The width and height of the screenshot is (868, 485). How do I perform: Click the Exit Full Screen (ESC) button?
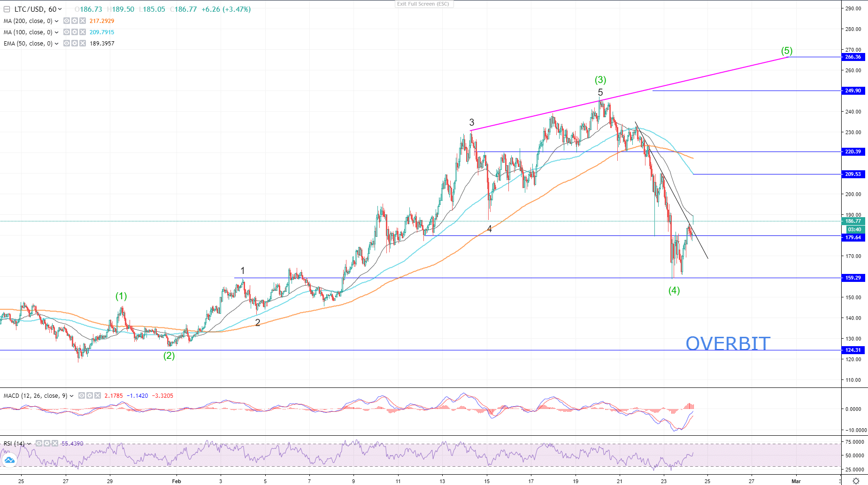pos(423,4)
